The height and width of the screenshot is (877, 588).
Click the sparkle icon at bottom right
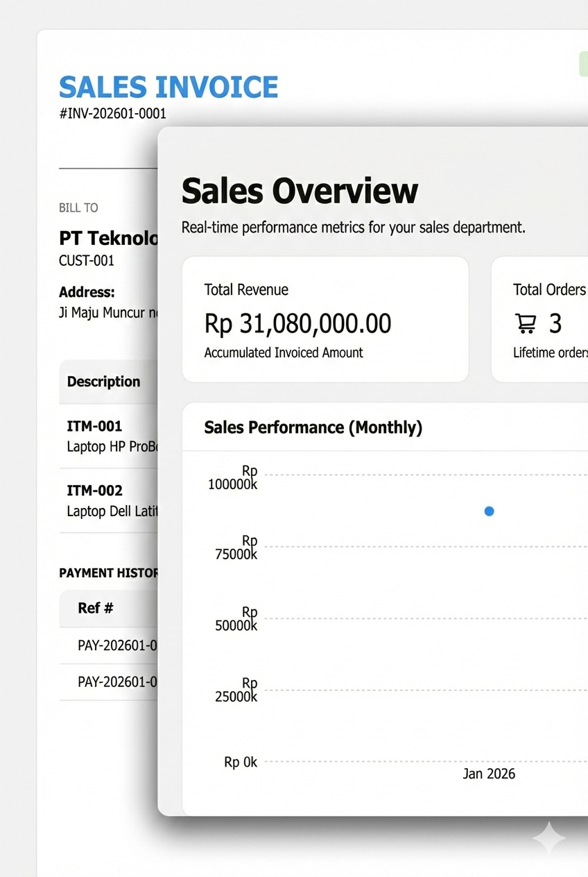[x=548, y=838]
